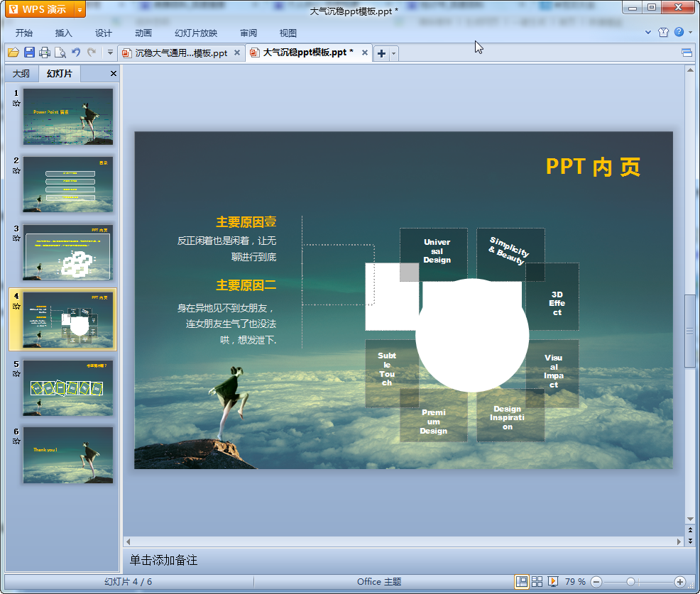
Task: Open the dropdown next to the new tab button
Action: [393, 53]
